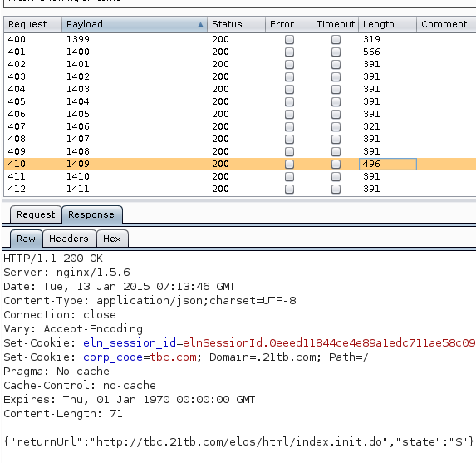Toggle Error checkbox for request 406
Viewport: 476px width, 463px height.
coord(289,114)
